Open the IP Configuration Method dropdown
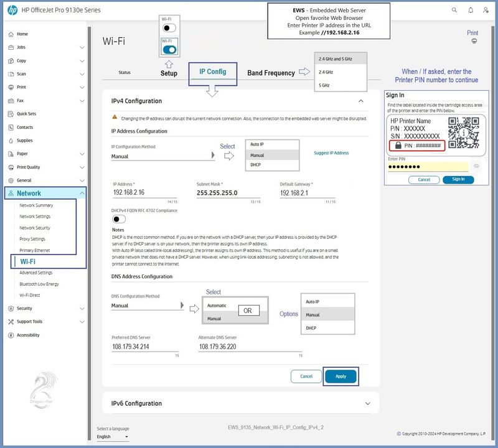Viewport: 498px width, 448px height. pos(163,156)
